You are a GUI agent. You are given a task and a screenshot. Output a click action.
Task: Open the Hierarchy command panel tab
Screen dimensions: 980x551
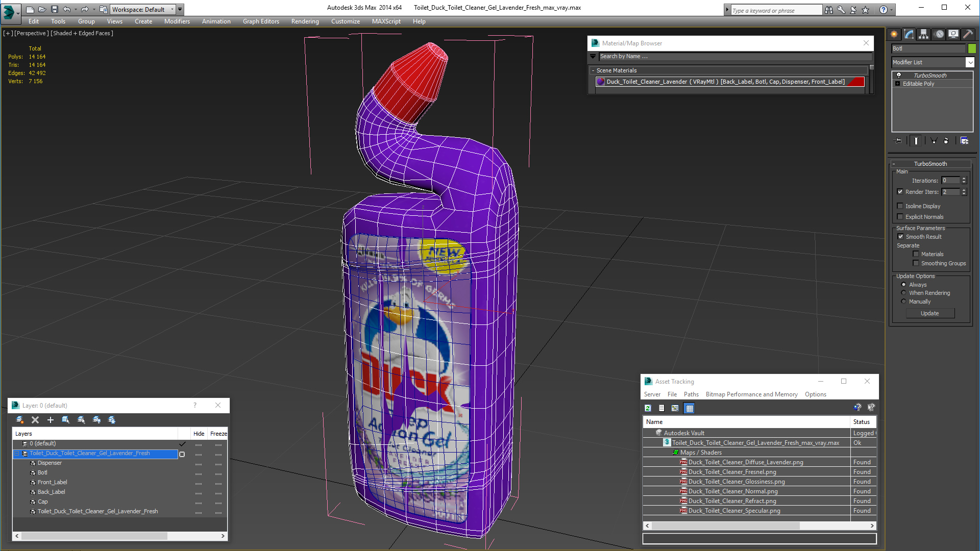point(924,34)
